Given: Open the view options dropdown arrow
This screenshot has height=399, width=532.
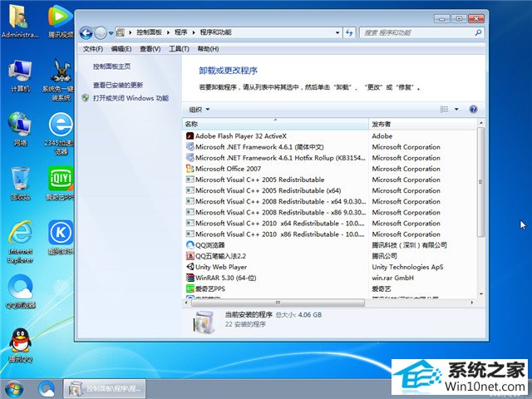Looking at the screenshot, I should click(x=456, y=109).
